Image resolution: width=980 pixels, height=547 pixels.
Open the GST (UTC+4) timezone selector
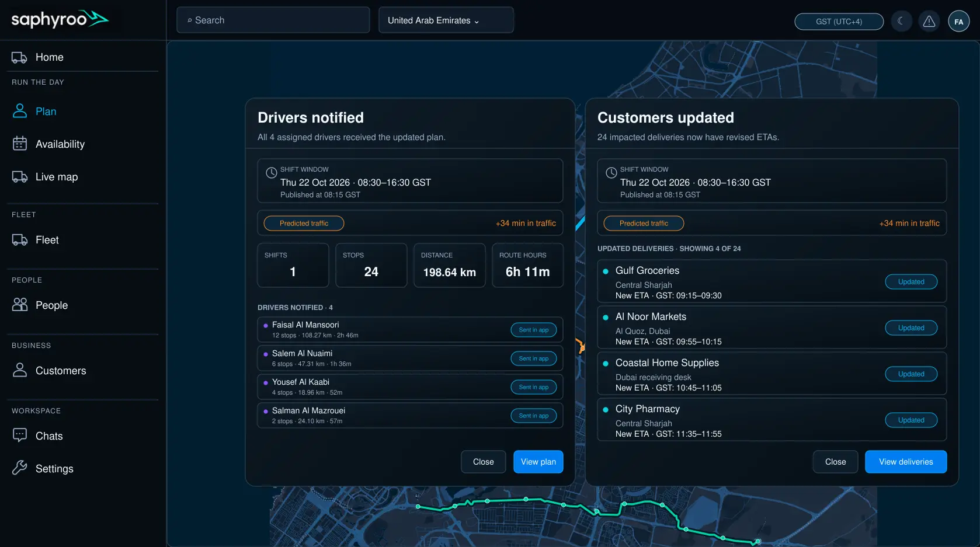pyautogui.click(x=839, y=22)
